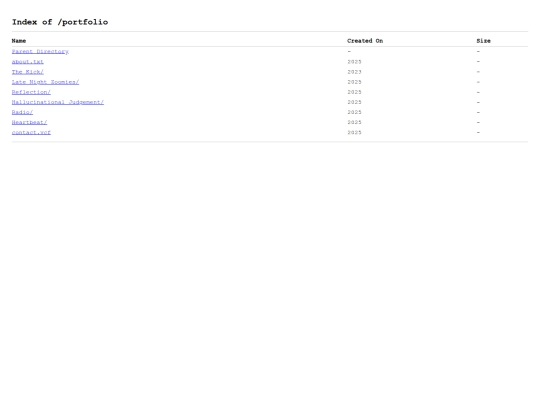540x405 pixels.
Task: Click the created year in Radio row
Action: click(354, 112)
